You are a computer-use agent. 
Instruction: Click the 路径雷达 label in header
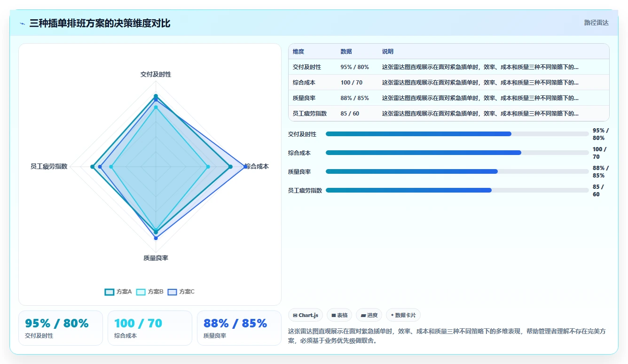tap(596, 23)
